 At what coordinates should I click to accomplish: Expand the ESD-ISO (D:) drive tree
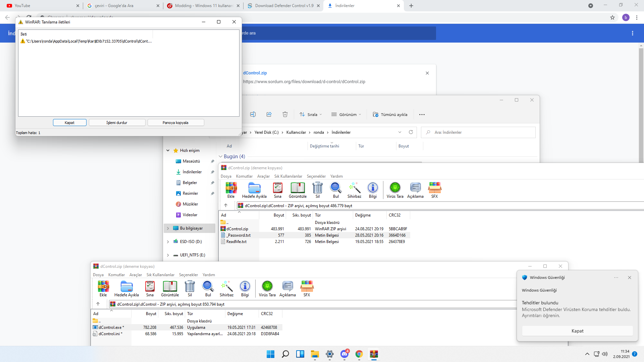coord(168,242)
